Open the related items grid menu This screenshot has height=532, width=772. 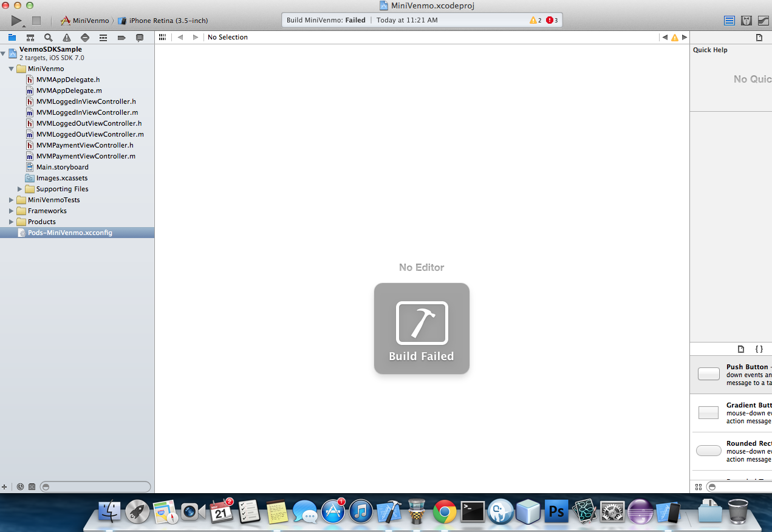(x=162, y=37)
